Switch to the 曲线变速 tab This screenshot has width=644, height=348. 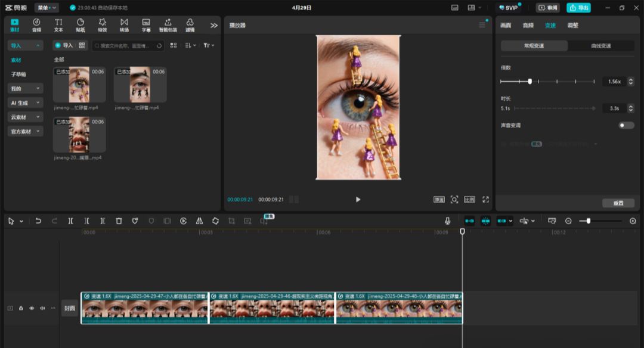600,46
